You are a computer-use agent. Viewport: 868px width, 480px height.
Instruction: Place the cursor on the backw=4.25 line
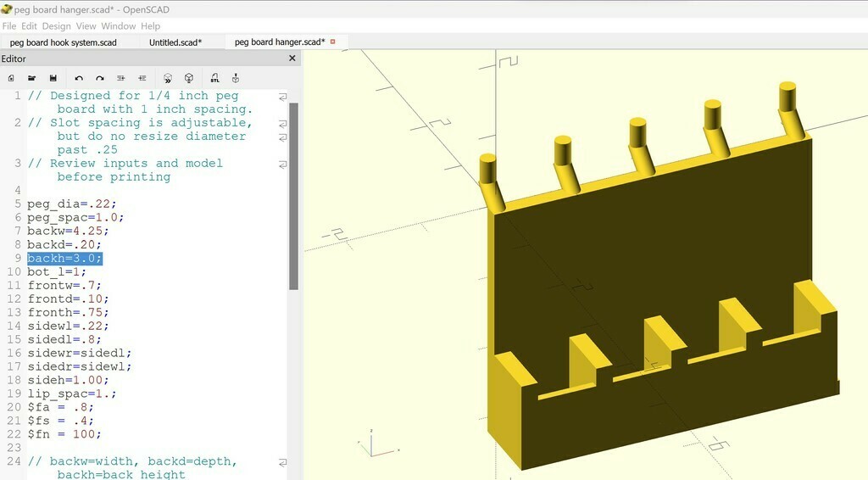tap(68, 232)
